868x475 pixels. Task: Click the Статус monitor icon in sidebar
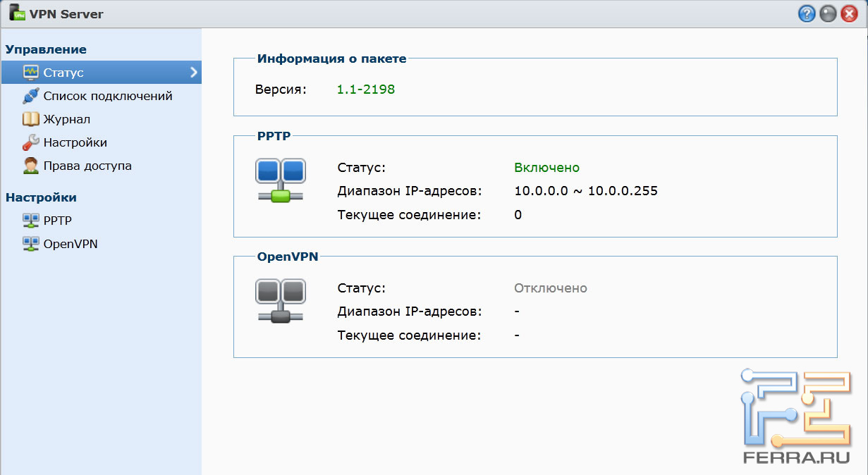coord(31,73)
